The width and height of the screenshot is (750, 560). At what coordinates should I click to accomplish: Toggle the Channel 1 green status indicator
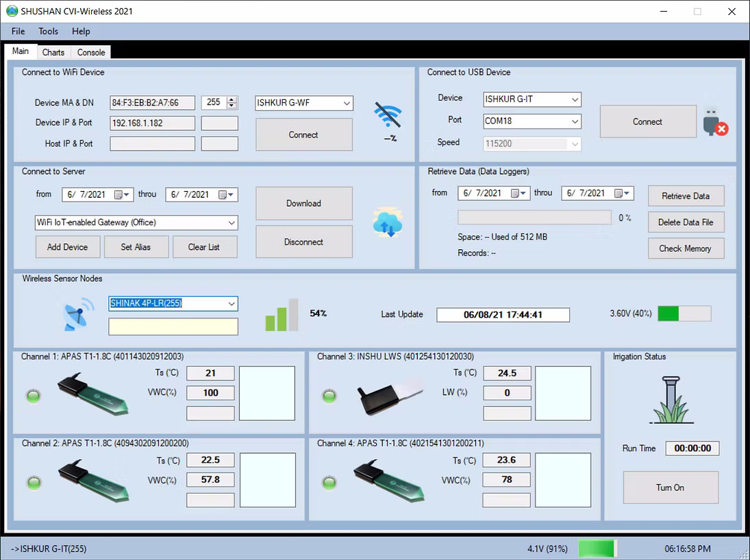[34, 396]
